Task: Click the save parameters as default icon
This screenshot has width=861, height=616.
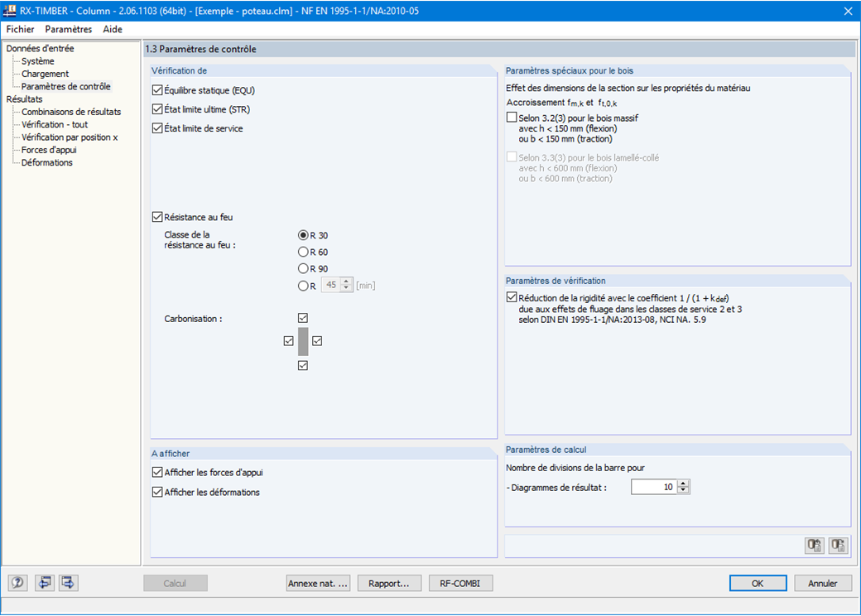Action: point(837,545)
